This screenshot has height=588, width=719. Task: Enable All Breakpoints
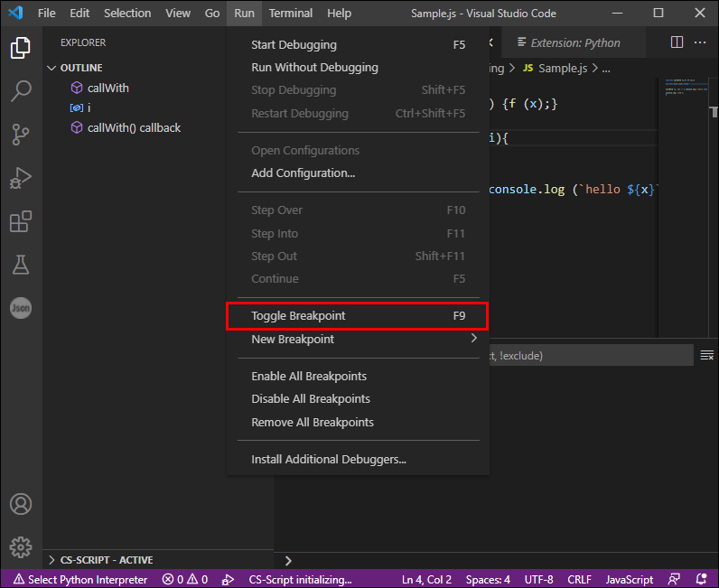(358, 376)
